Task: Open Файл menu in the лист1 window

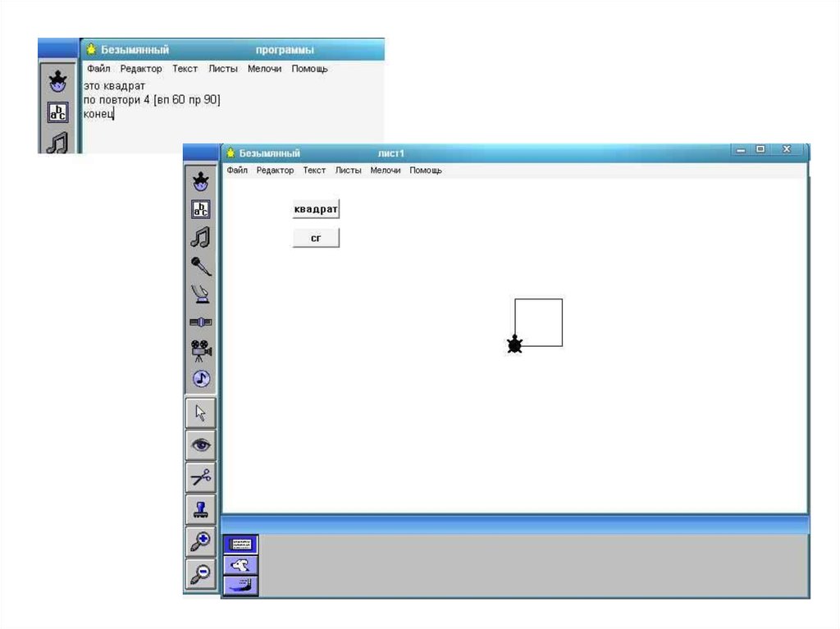Action: (237, 171)
